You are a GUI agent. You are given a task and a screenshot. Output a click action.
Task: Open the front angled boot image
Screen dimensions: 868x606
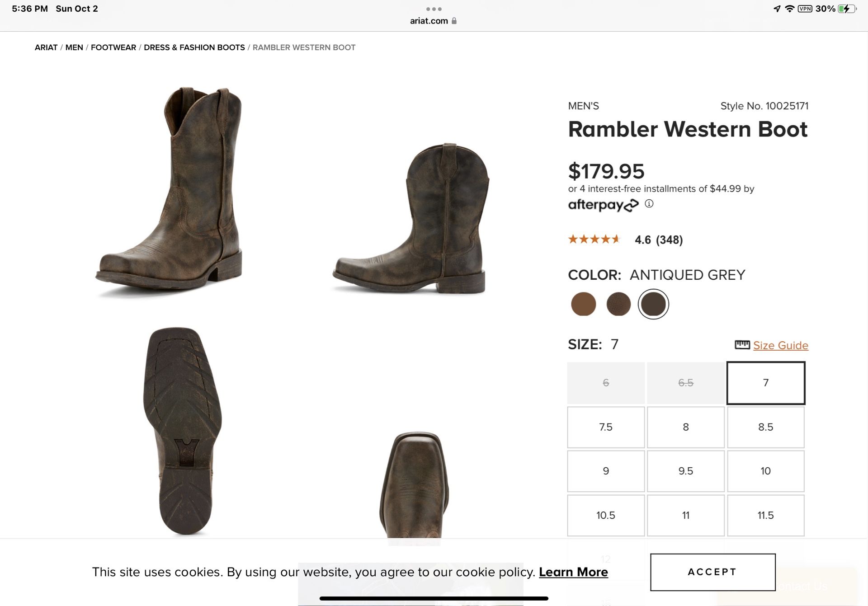pos(169,192)
